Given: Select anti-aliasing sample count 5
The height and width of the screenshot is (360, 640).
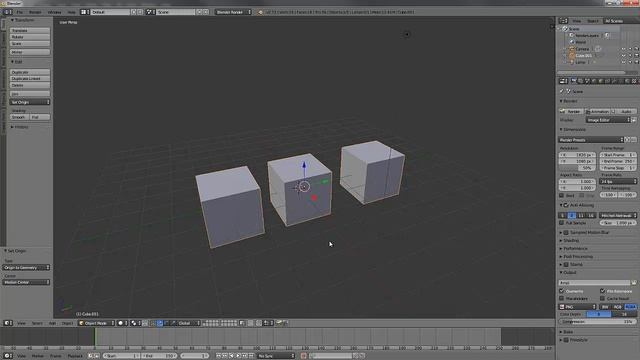Looking at the screenshot, I should point(562,215).
